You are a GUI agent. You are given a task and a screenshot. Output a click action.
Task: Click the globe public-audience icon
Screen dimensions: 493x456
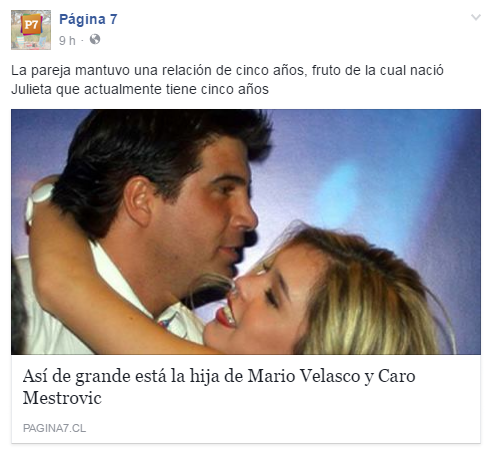95,39
